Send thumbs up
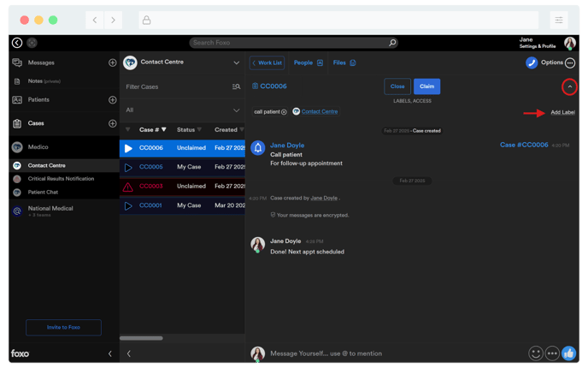 [x=568, y=353]
